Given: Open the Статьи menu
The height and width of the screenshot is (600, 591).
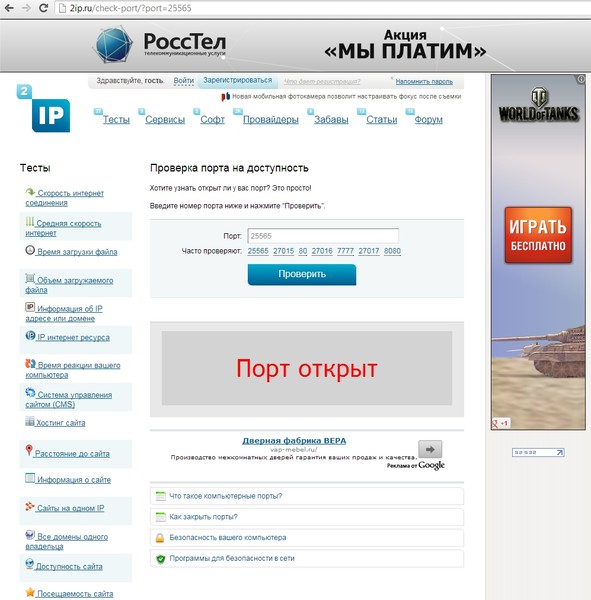Looking at the screenshot, I should tap(382, 119).
